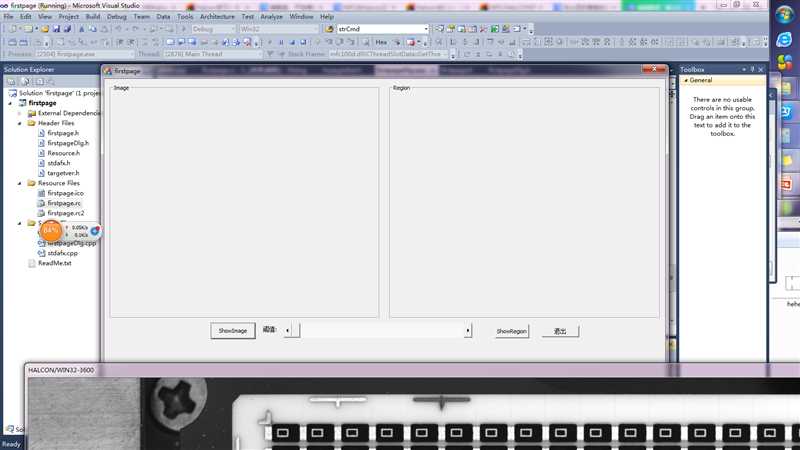Image resolution: width=800 pixels, height=450 pixels.
Task: Click the Find in Files icon beside strCmd
Action: pos(329,29)
